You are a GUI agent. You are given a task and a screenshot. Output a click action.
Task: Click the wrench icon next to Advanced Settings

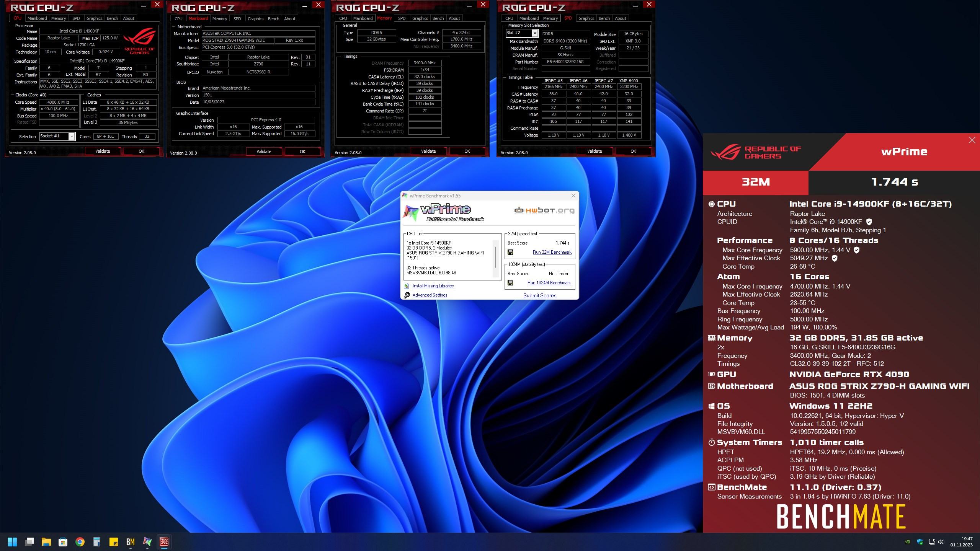point(407,295)
